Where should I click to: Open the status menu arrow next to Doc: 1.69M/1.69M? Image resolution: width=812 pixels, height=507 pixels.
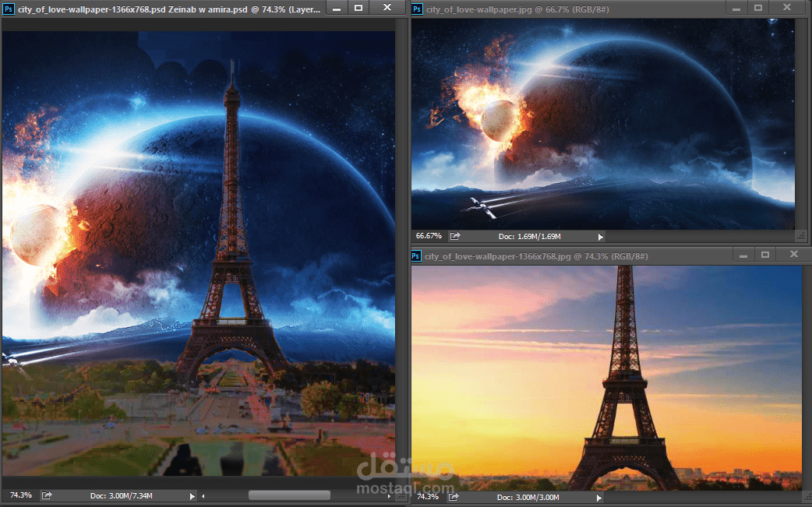[x=601, y=237]
